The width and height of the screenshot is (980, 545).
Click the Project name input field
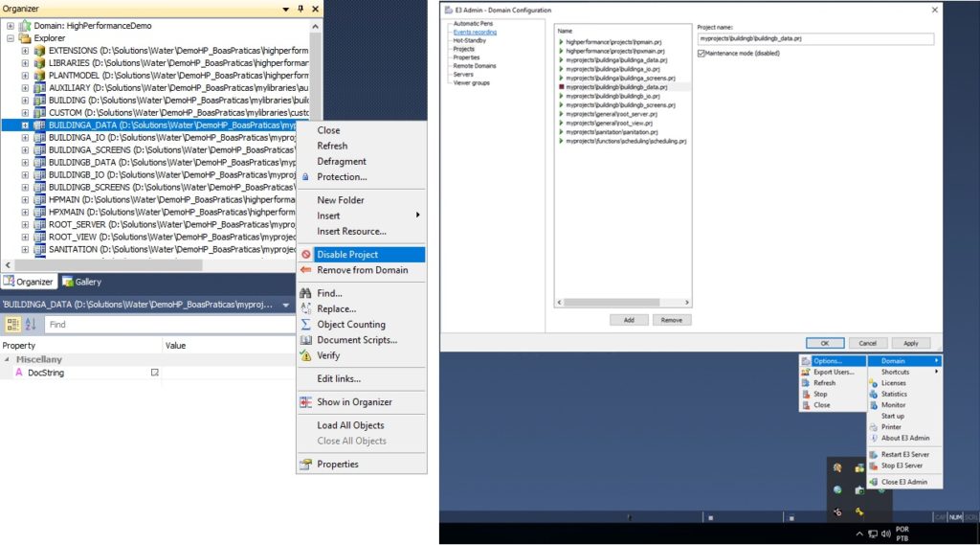pyautogui.click(x=814, y=39)
